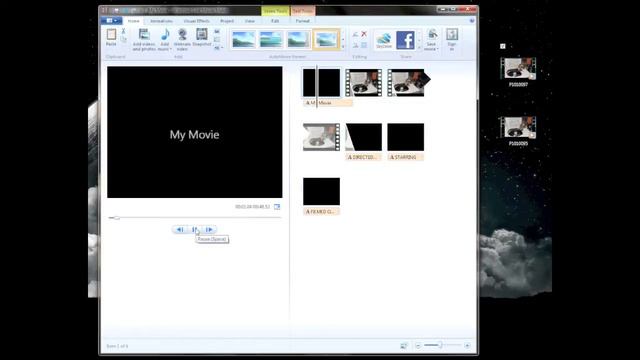Click the Copy icon below Cut

(x=123, y=39)
